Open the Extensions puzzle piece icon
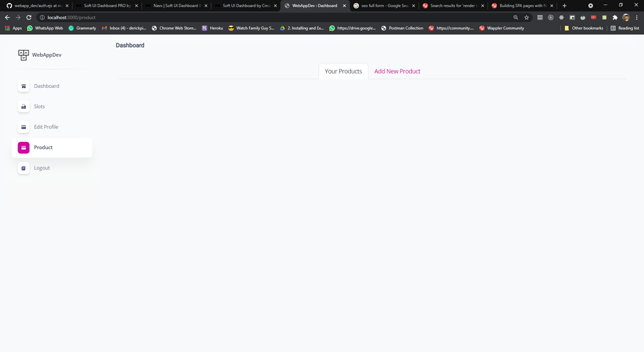 click(615, 18)
